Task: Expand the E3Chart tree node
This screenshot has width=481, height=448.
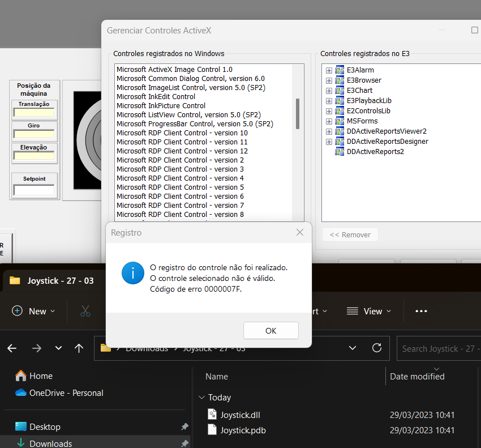Action: coord(329,91)
